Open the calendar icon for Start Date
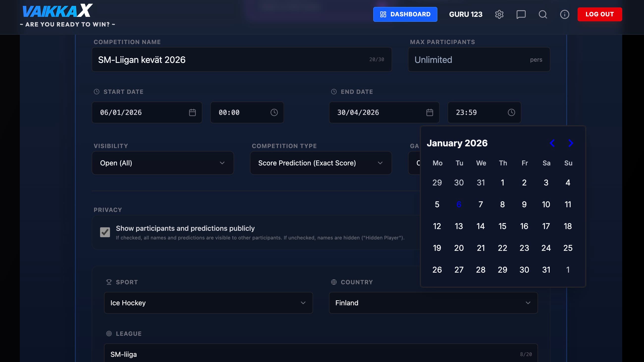This screenshot has width=644, height=362. pos(192,112)
